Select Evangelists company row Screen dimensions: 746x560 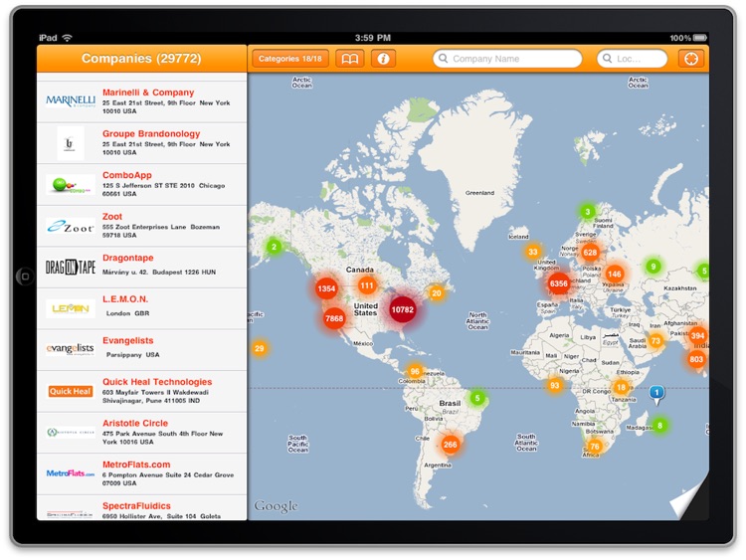point(142,350)
